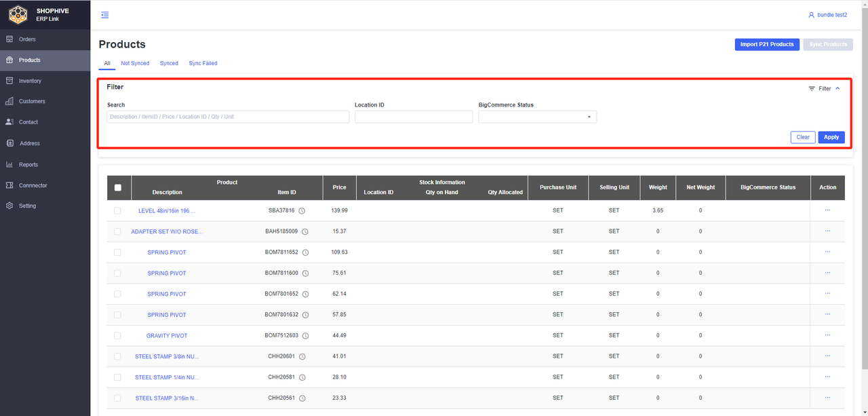Screen dimensions: 868x416
Task: Click the Connnector icon in the sidebar
Action: [9, 185]
